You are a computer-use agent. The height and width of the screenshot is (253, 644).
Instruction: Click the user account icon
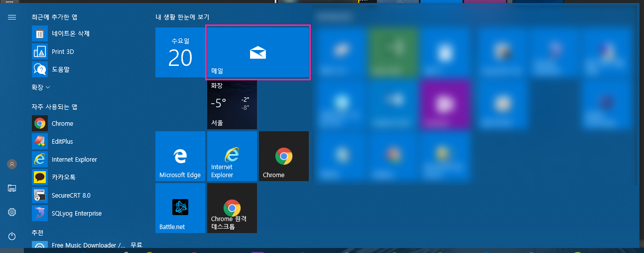point(12,164)
